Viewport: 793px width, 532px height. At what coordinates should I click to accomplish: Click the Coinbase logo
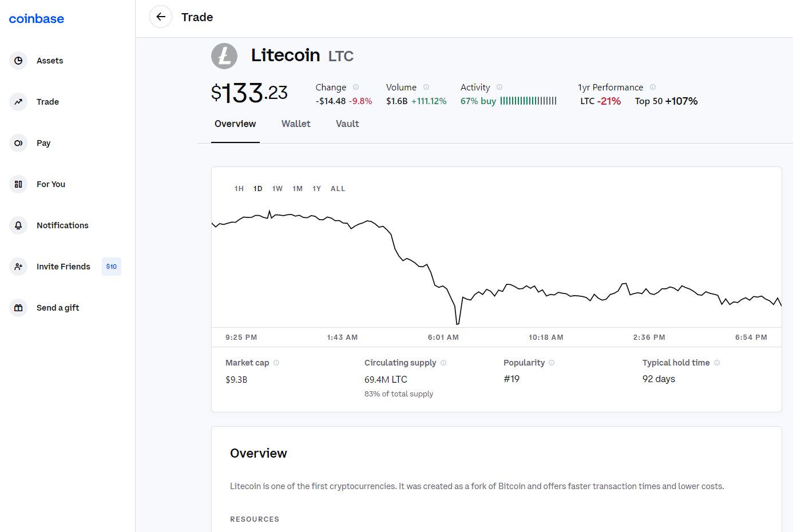point(37,19)
